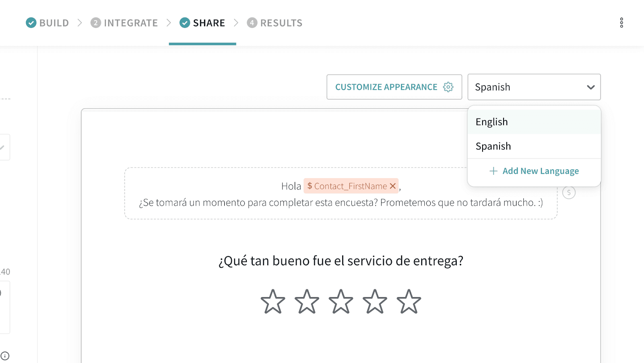The height and width of the screenshot is (363, 644).
Task: Click Add New Language
Action: point(534,171)
